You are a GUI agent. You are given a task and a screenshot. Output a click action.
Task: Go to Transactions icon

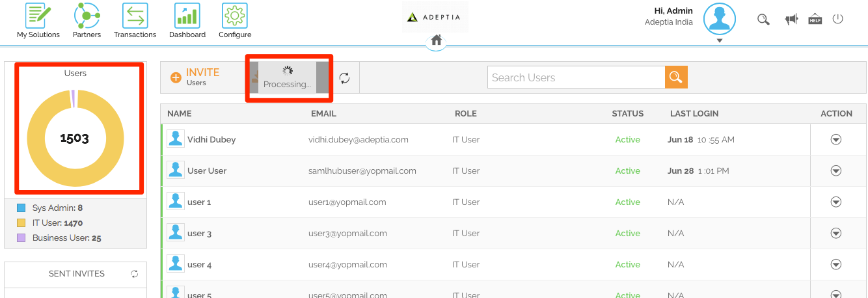(135, 16)
